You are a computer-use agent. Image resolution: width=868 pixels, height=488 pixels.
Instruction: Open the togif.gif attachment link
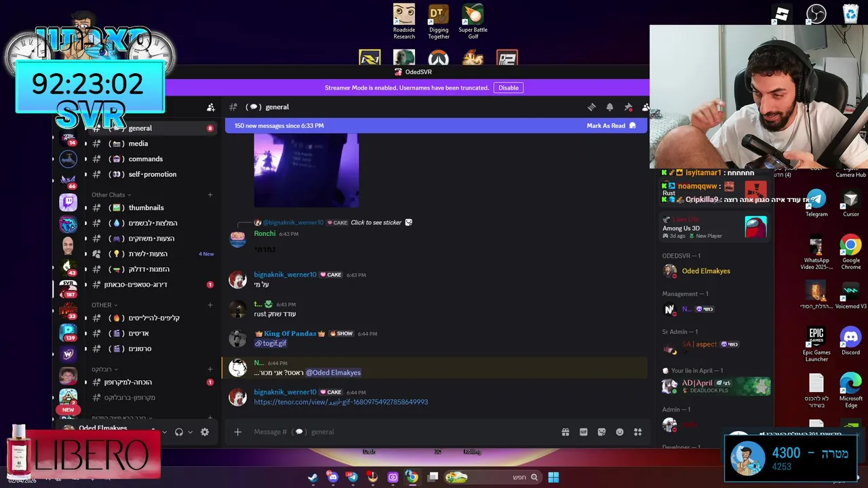(x=270, y=343)
